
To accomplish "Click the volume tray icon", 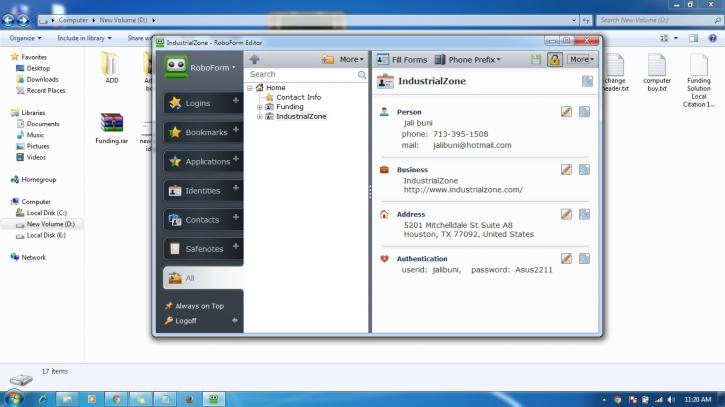I will 671,400.
